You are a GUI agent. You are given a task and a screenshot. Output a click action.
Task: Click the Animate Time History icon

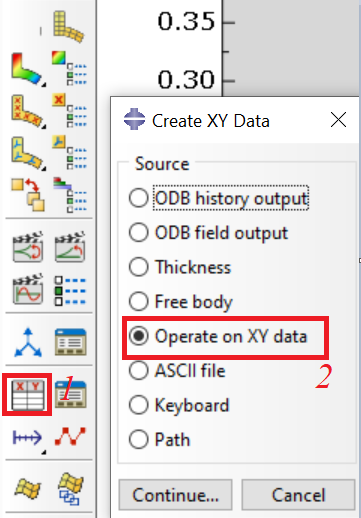(70, 246)
